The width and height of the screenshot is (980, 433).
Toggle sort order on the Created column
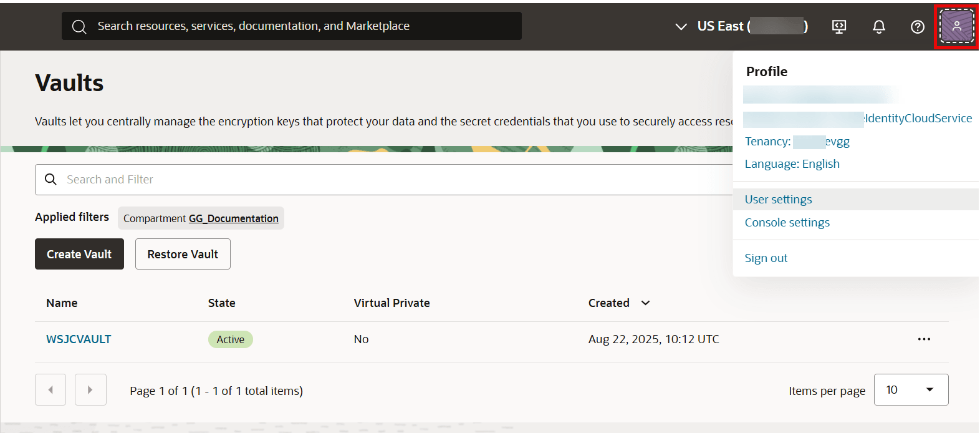pos(645,303)
